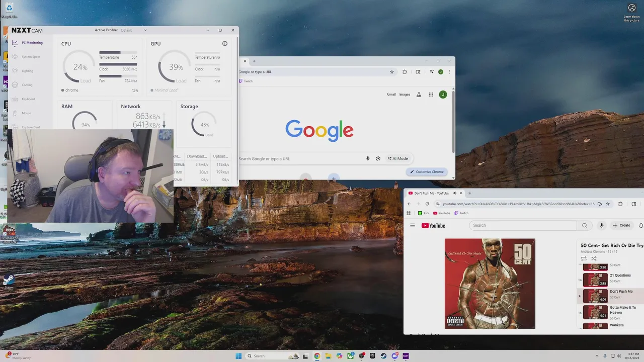Click the Storage usage gauge

click(204, 124)
